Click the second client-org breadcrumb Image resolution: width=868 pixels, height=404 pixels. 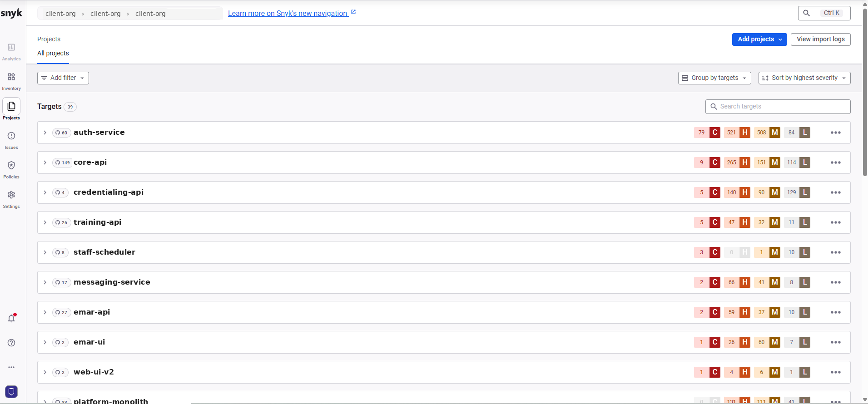[105, 14]
